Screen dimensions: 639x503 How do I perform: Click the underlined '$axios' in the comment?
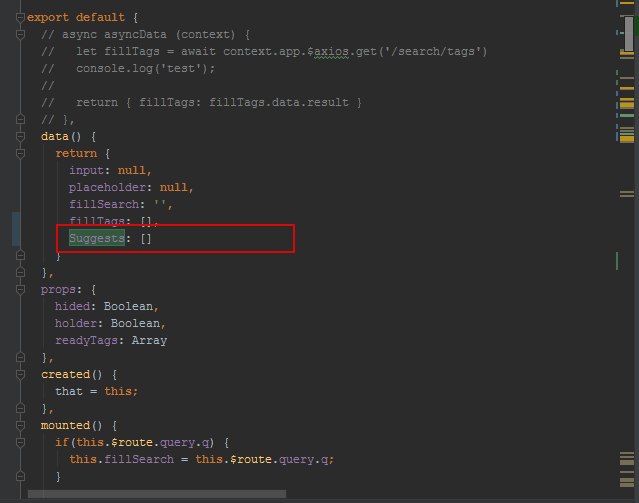pyautogui.click(x=328, y=51)
